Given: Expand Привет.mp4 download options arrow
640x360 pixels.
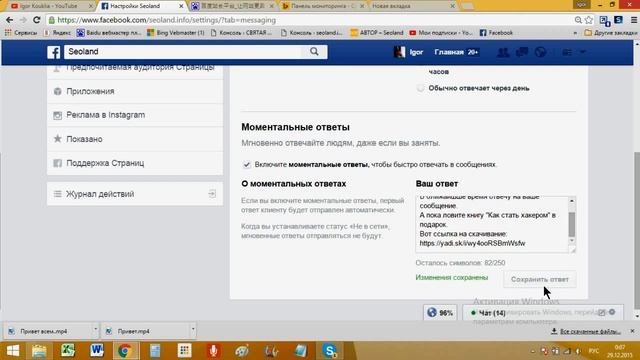Looking at the screenshot, I should point(193,329).
